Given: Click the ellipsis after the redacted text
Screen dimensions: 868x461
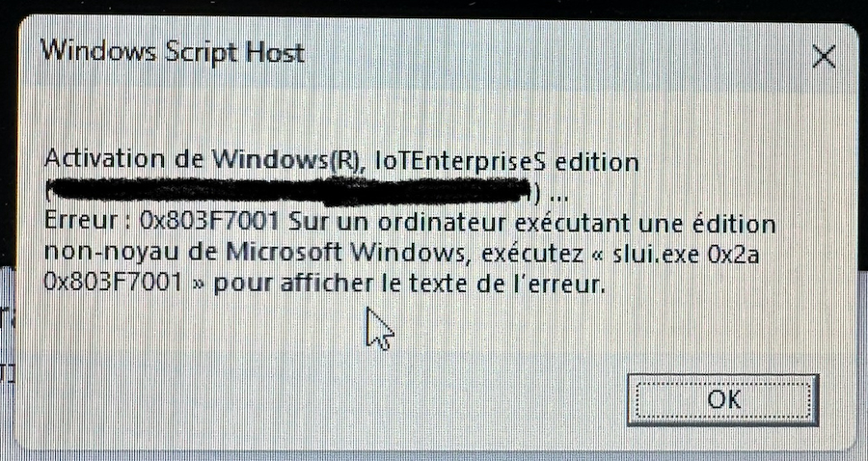Looking at the screenshot, I should pyautogui.click(x=558, y=198).
